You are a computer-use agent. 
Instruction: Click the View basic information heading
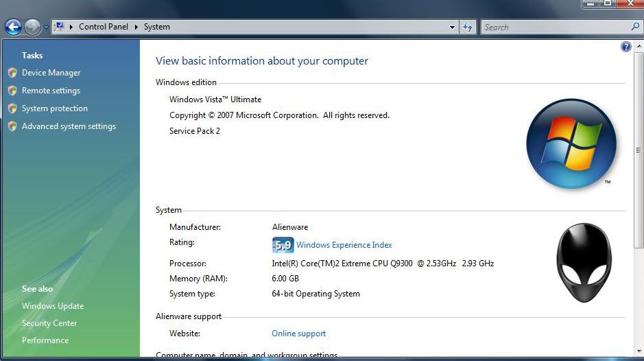coord(261,61)
